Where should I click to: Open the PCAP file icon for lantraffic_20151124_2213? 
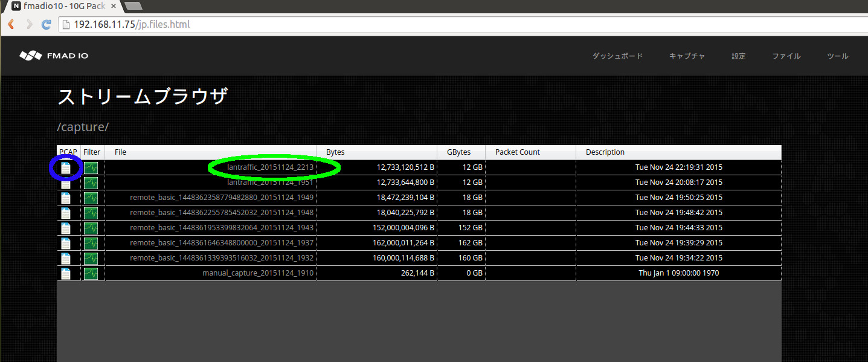coord(65,167)
